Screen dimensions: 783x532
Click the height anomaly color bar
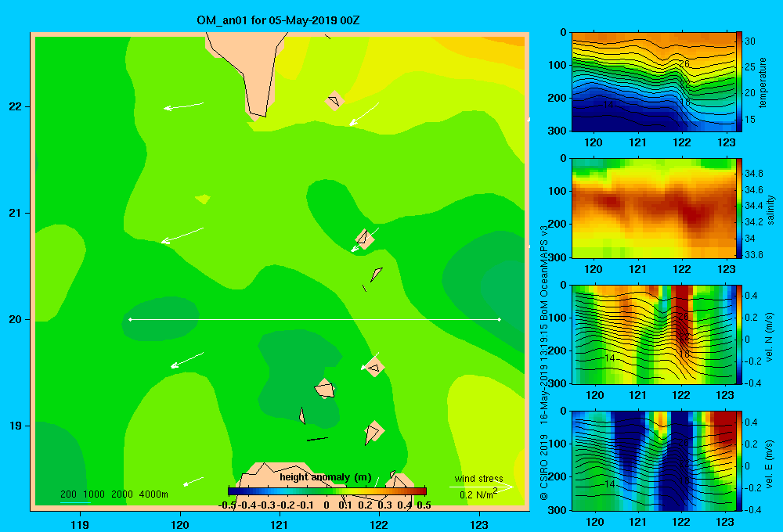click(327, 491)
